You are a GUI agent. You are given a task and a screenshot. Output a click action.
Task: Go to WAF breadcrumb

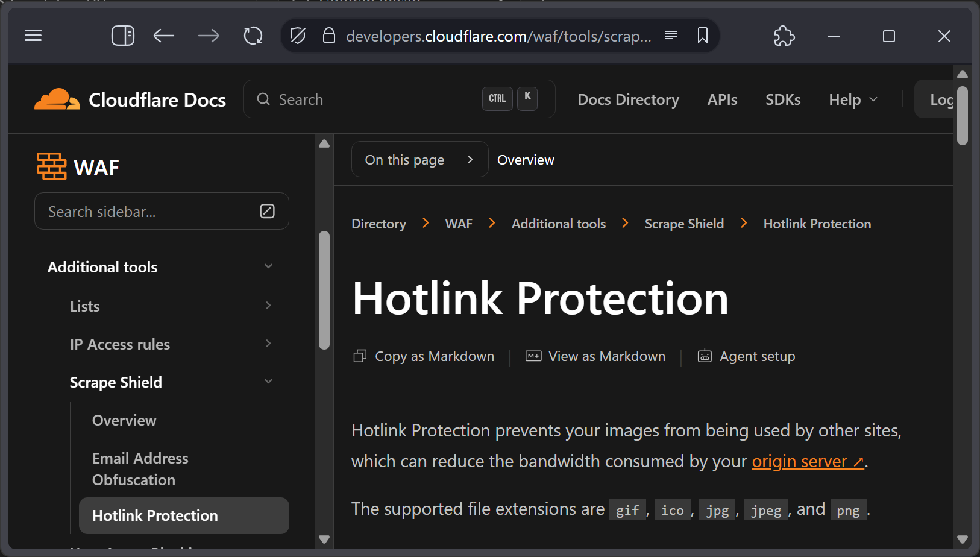pos(459,224)
